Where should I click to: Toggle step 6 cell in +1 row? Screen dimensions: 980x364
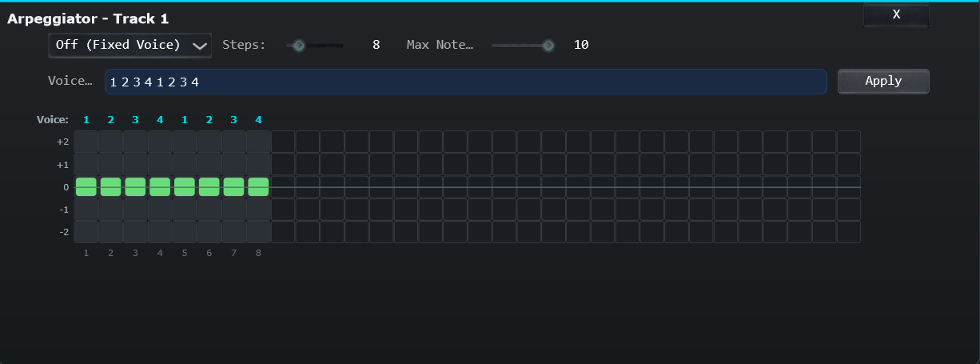pos(209,164)
